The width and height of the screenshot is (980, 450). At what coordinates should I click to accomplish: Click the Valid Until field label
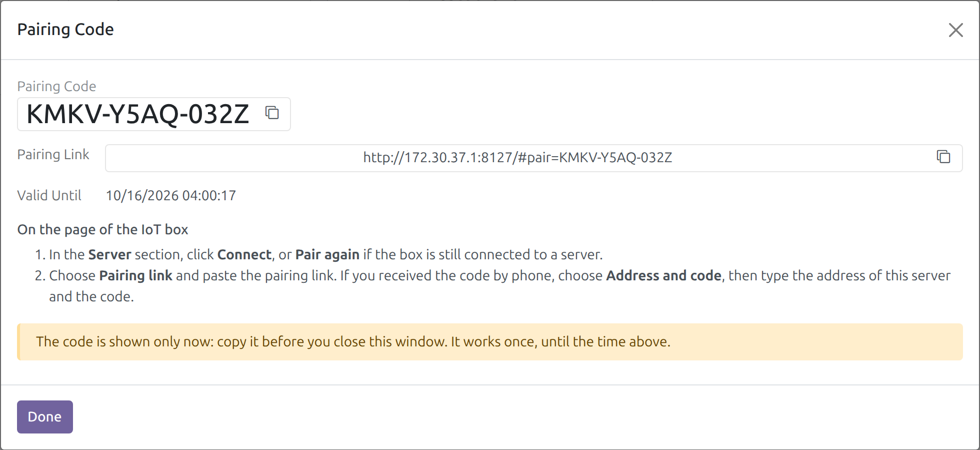coord(49,195)
